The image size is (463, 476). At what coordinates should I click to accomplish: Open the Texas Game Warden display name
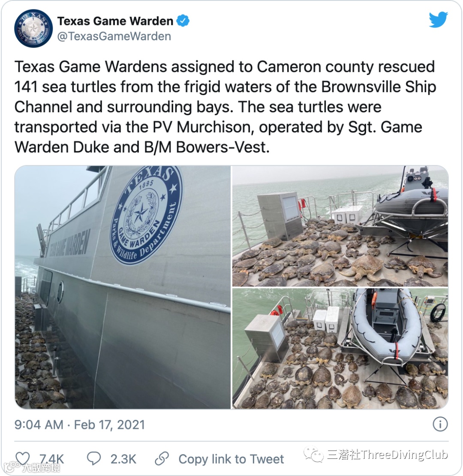tap(115, 21)
